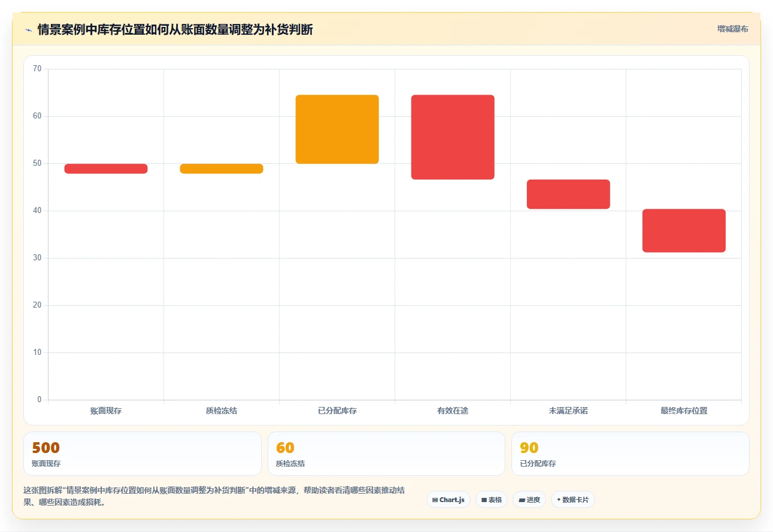773x532 pixels.
Task: Click the lightning icon beside the title
Action: click(28, 29)
